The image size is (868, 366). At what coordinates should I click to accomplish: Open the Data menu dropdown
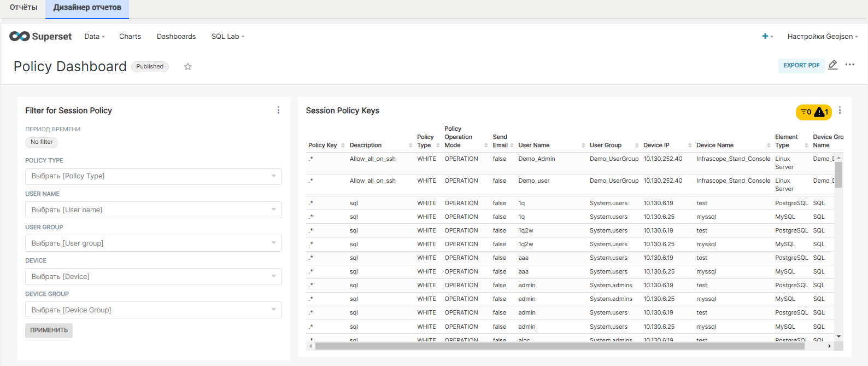pos(95,37)
